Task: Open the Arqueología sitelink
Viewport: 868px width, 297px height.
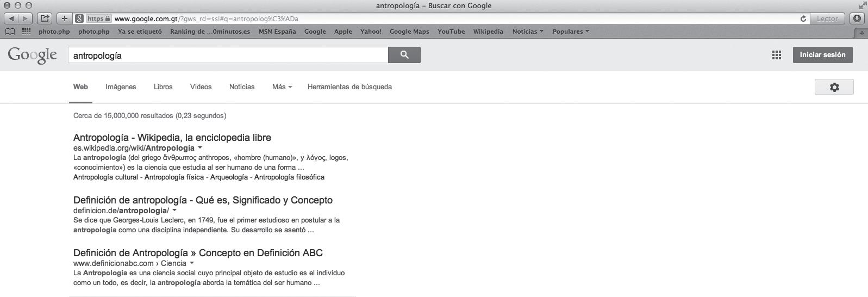Action: [x=229, y=177]
